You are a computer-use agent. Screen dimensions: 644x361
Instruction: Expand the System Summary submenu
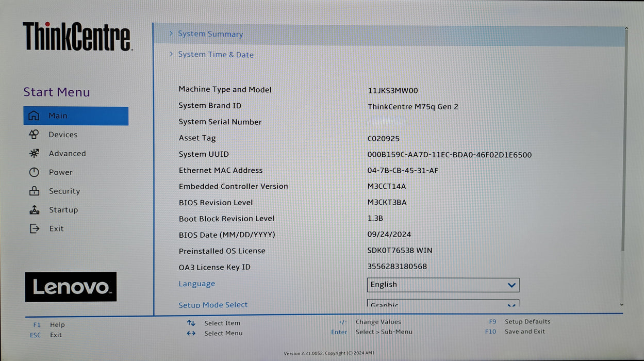tap(389, 34)
